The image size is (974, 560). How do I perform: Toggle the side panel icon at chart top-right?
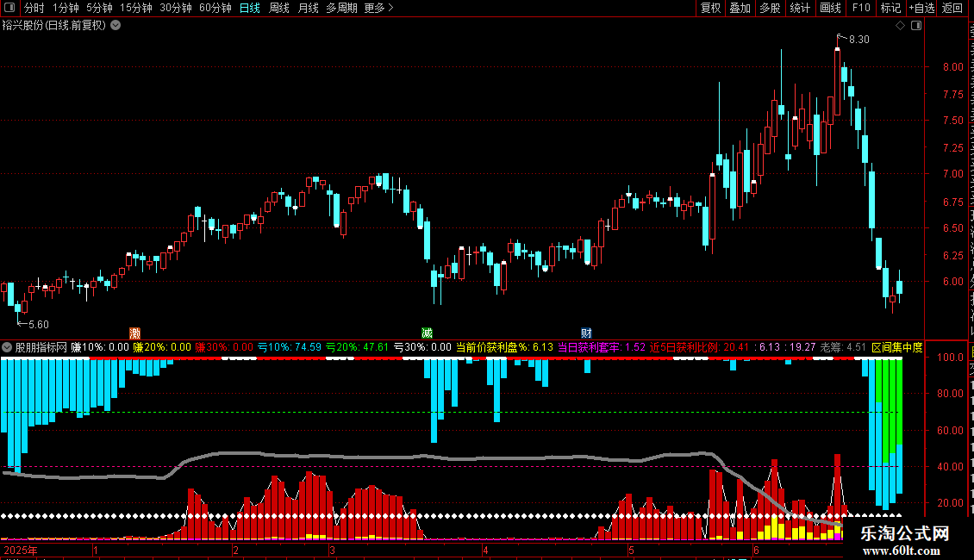[x=916, y=26]
